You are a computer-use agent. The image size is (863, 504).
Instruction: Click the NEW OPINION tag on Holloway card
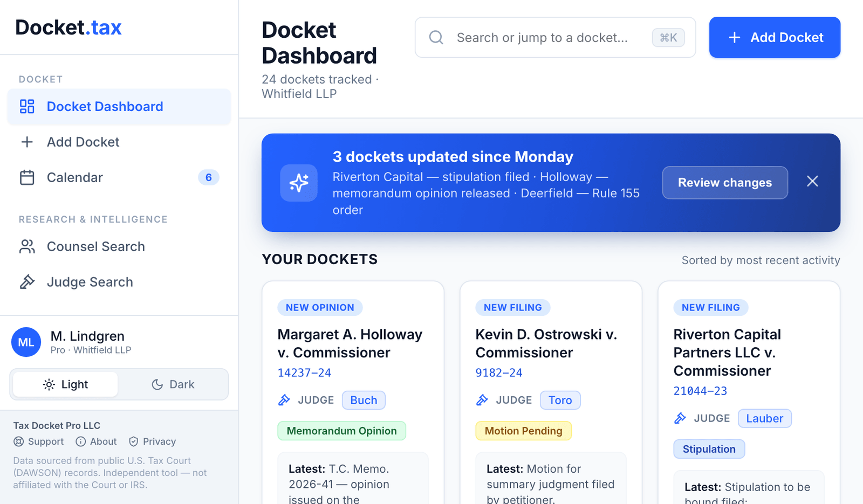point(320,308)
